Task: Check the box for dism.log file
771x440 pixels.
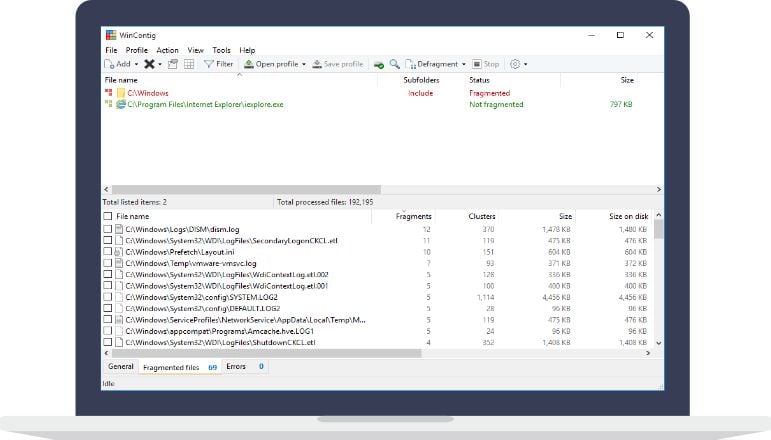Action: tap(108, 229)
